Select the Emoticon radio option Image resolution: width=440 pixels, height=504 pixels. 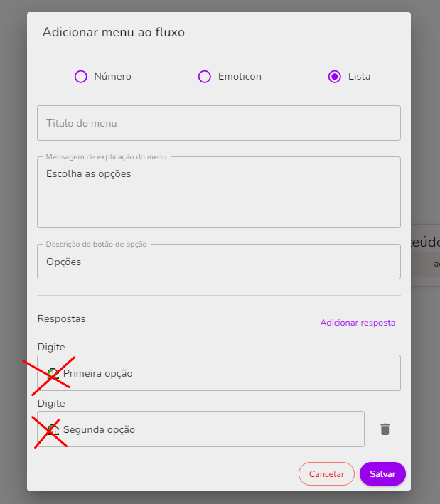point(205,77)
